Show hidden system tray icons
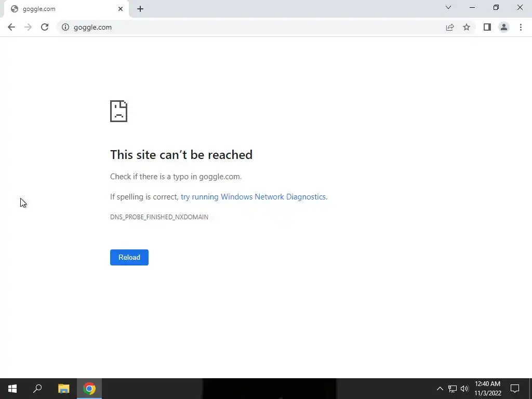 pos(440,389)
